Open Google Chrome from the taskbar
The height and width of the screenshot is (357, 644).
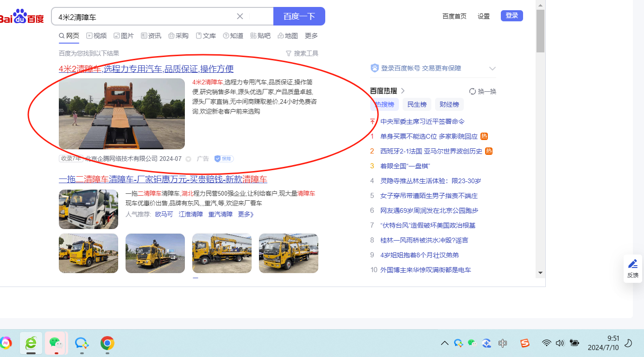click(107, 343)
